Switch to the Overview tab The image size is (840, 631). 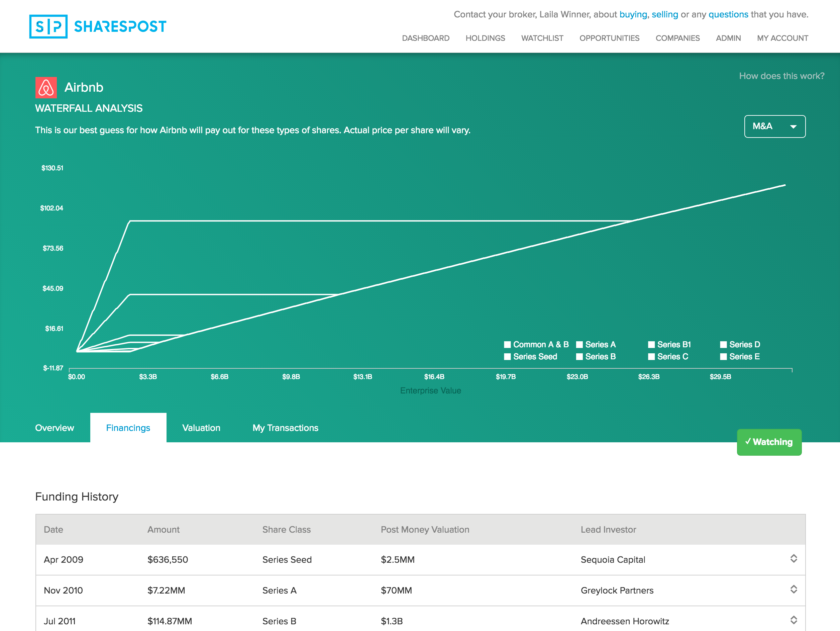(55, 428)
